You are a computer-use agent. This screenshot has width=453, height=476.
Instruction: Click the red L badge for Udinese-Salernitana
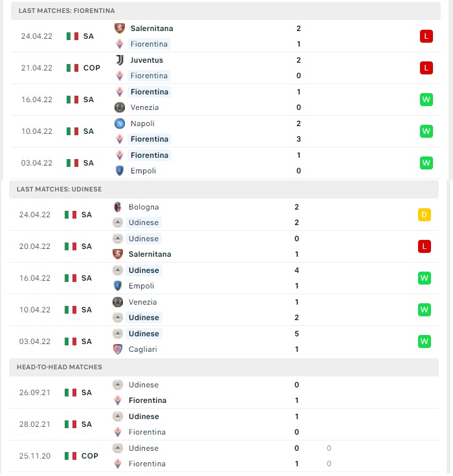click(x=425, y=246)
